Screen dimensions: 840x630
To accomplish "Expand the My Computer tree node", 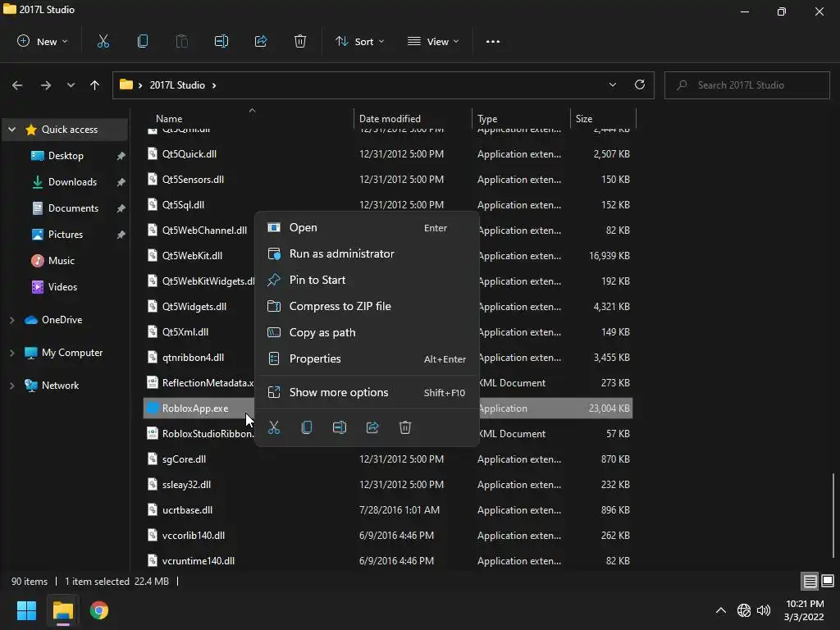I will pos(11,353).
